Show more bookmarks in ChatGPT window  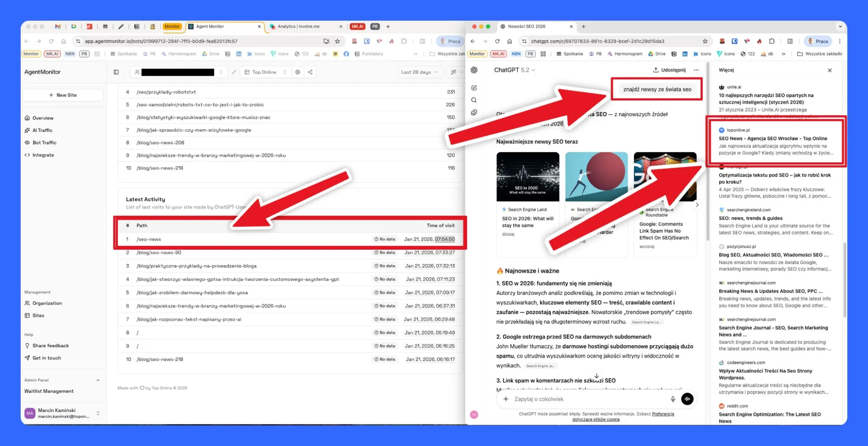pos(783,54)
